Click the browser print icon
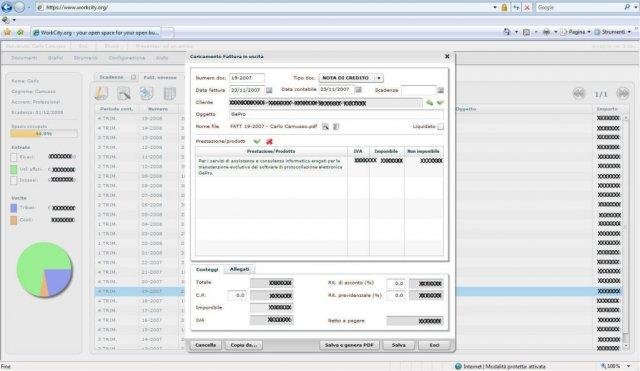Image resolution: width=640 pixels, height=371 pixels. click(546, 32)
